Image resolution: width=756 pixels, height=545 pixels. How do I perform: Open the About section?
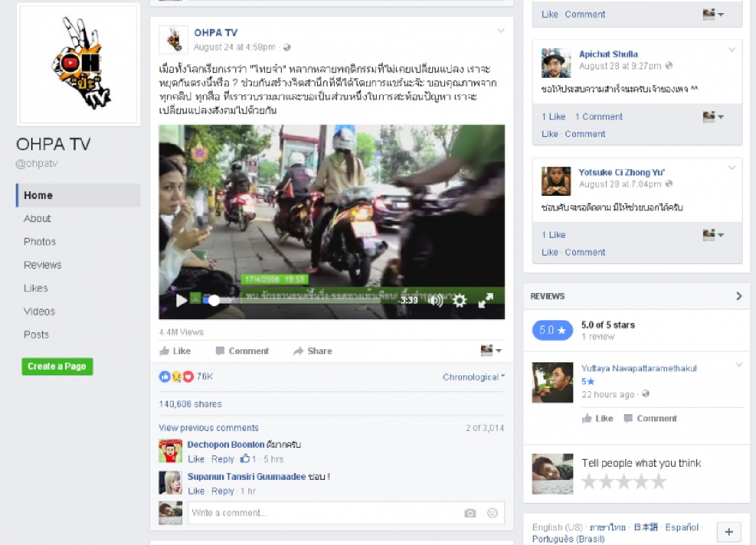click(37, 218)
